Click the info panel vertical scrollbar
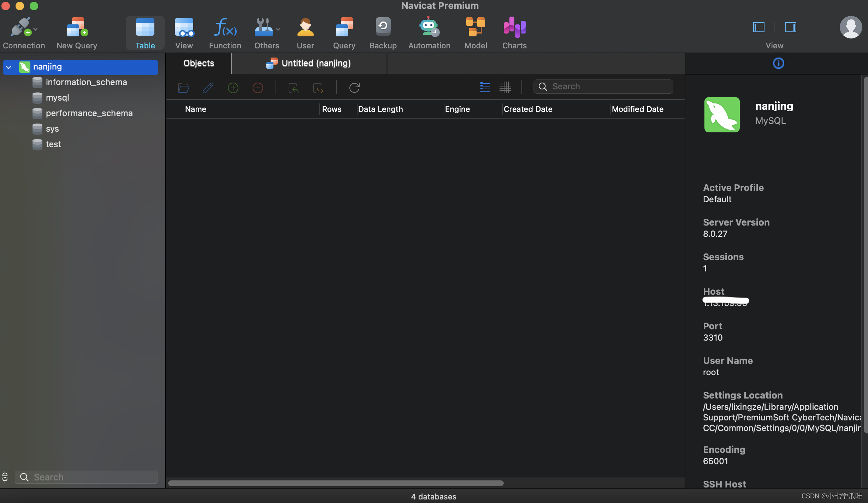This screenshot has width=868, height=503. [866, 254]
